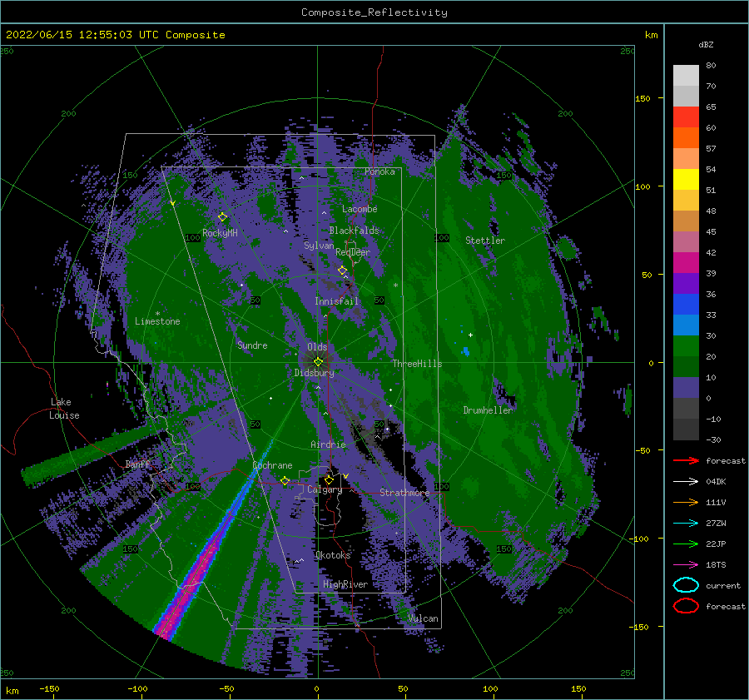Viewport: 749px width, 700px height.
Task: Click the green 22JP arrow legend icon
Action: click(686, 544)
